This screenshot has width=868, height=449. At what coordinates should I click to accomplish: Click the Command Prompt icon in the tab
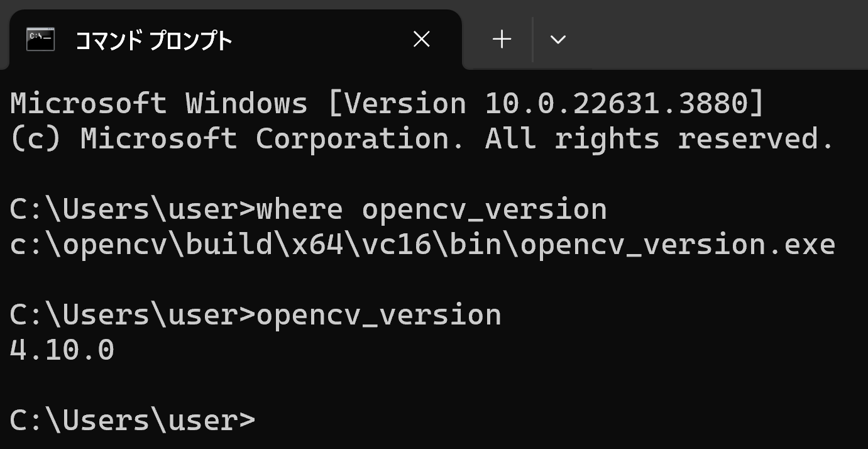pyautogui.click(x=40, y=40)
